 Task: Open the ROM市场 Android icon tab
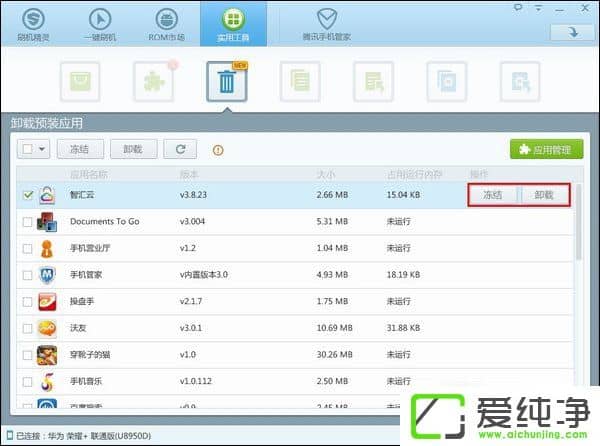[167, 24]
